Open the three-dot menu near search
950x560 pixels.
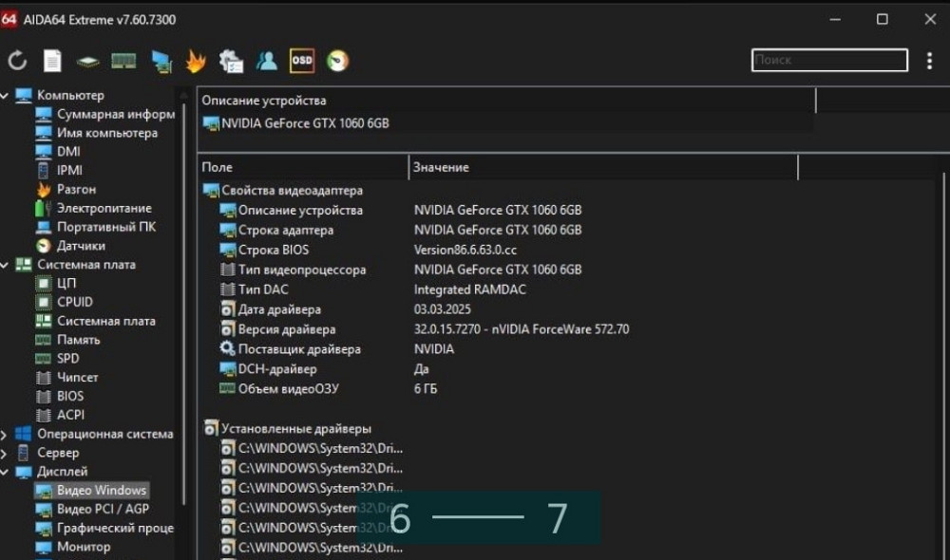[x=929, y=61]
